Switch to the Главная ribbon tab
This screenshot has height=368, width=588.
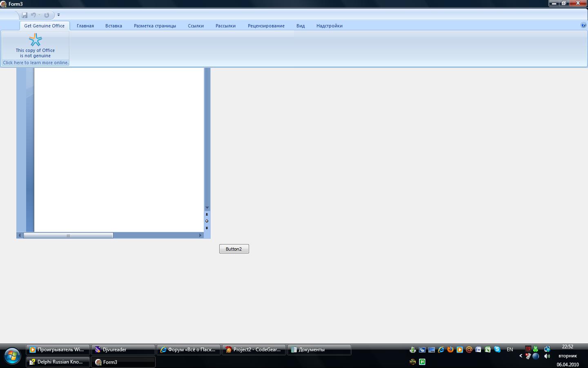coord(85,26)
